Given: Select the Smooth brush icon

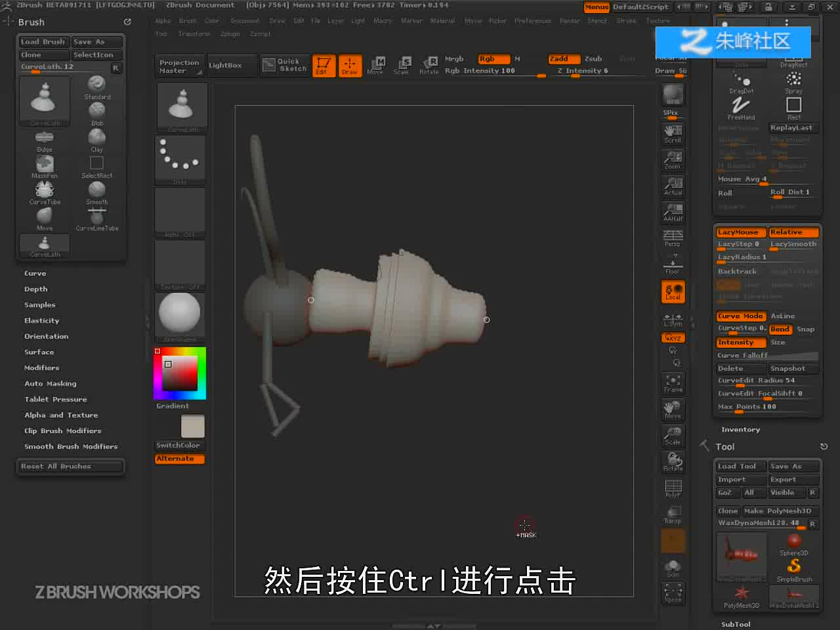Looking at the screenshot, I should tap(97, 192).
